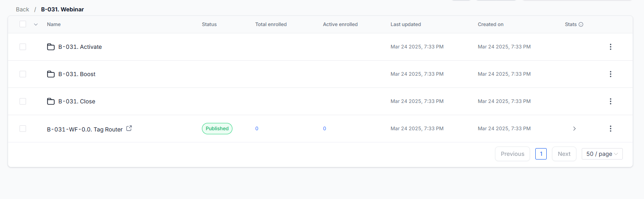The width and height of the screenshot is (644, 199).
Task: Check the box for B-031. Boost
Action: coord(23,74)
